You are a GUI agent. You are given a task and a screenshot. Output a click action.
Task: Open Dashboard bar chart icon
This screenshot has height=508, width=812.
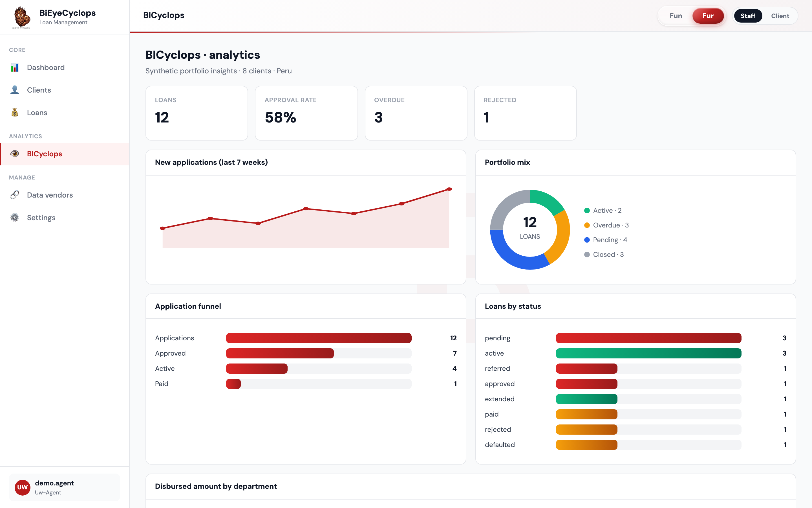coord(14,67)
